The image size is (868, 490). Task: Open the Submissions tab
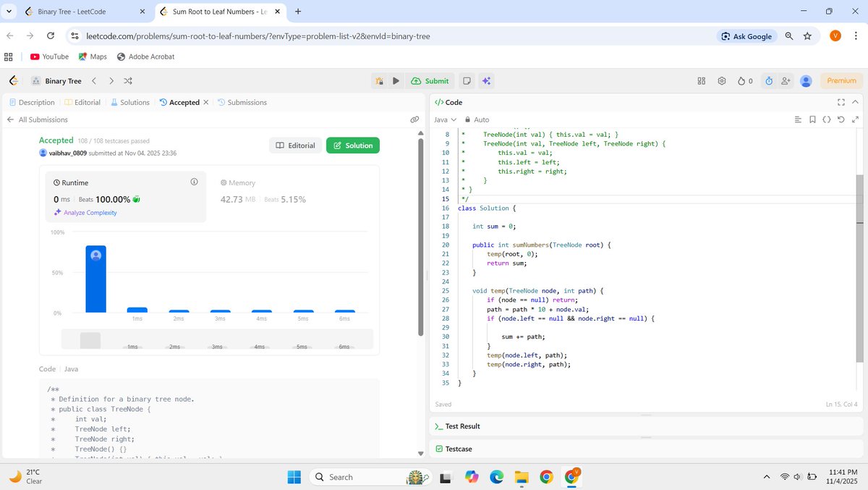pos(242,102)
